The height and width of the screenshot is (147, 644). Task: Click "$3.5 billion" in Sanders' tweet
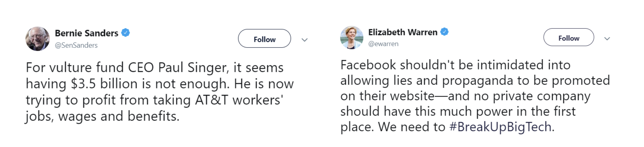(x=105, y=84)
